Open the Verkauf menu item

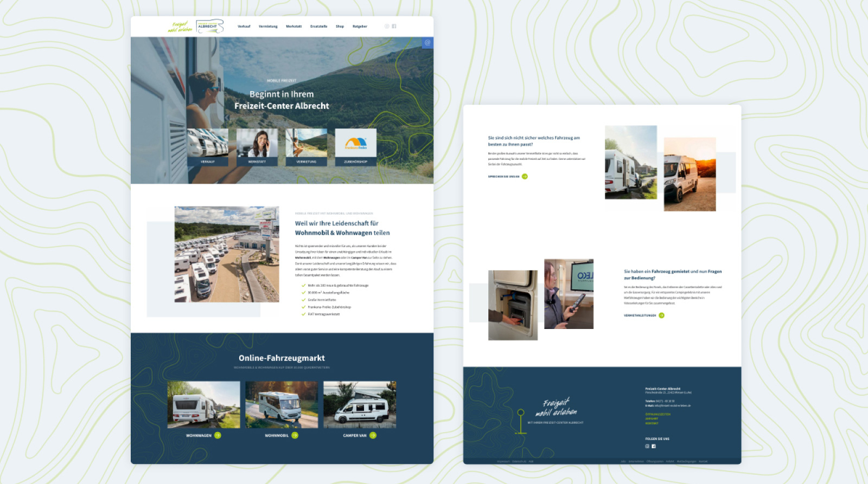coord(244,26)
